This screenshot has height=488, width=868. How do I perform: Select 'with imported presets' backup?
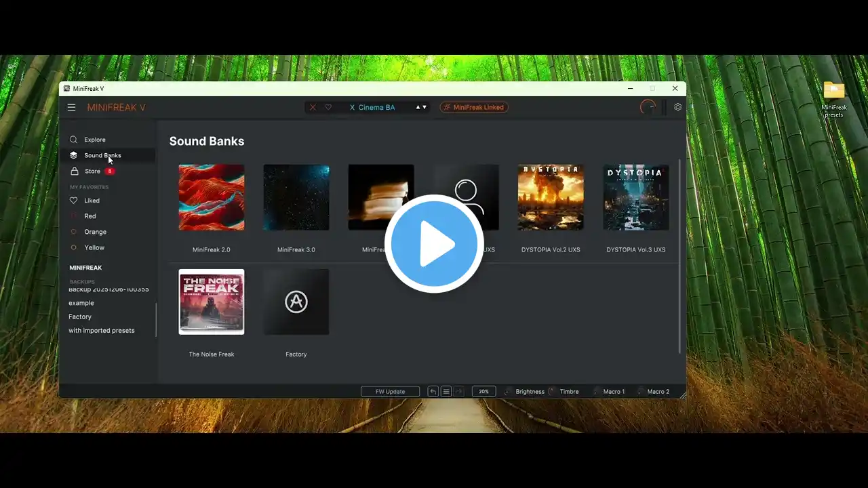(102, 331)
